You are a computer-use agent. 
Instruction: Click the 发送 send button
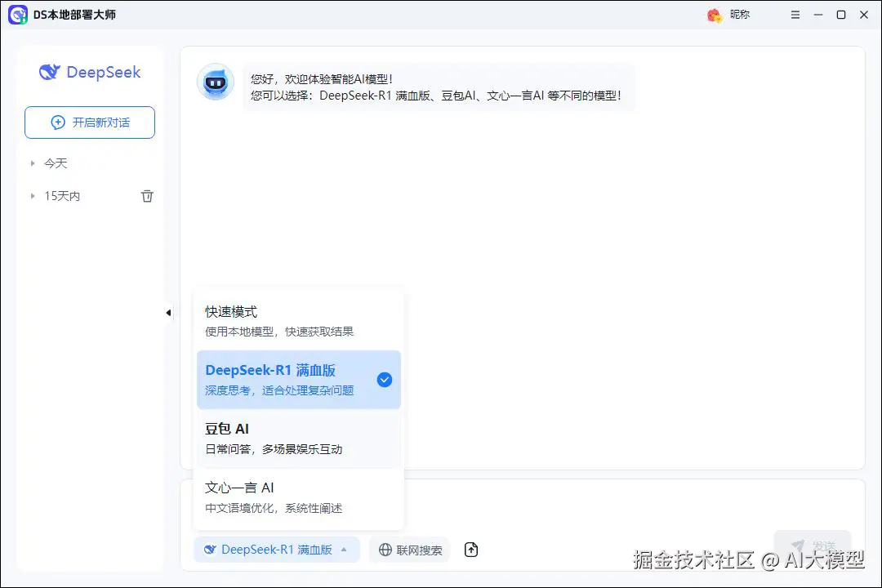coord(813,545)
